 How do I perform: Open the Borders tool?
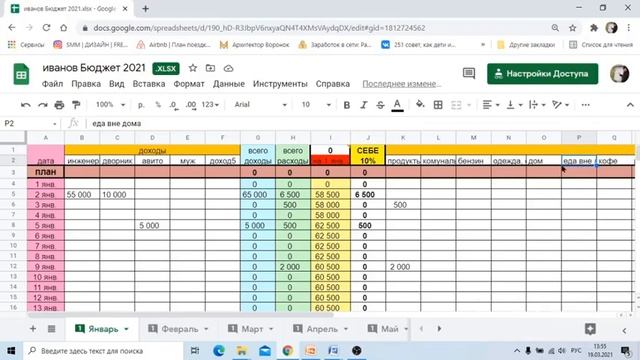pyautogui.click(x=438, y=105)
